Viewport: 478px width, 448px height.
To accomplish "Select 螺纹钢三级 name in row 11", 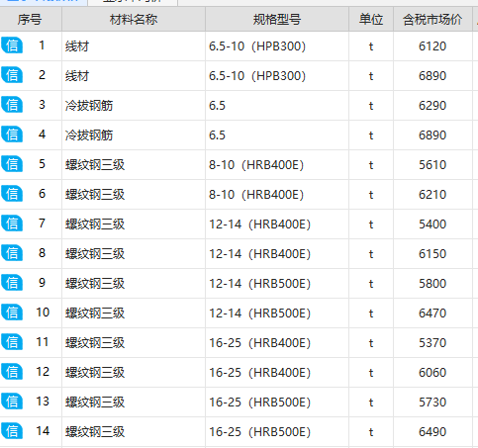I will pos(95,343).
